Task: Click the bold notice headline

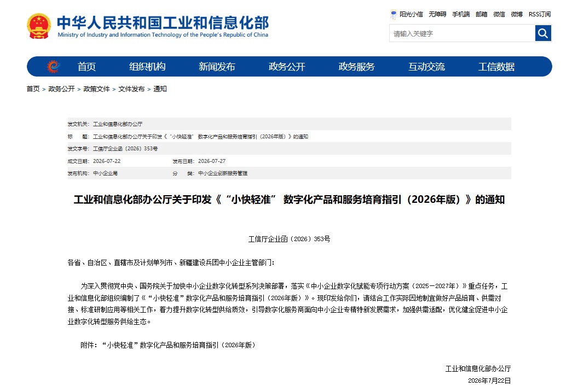Action: tap(289, 200)
